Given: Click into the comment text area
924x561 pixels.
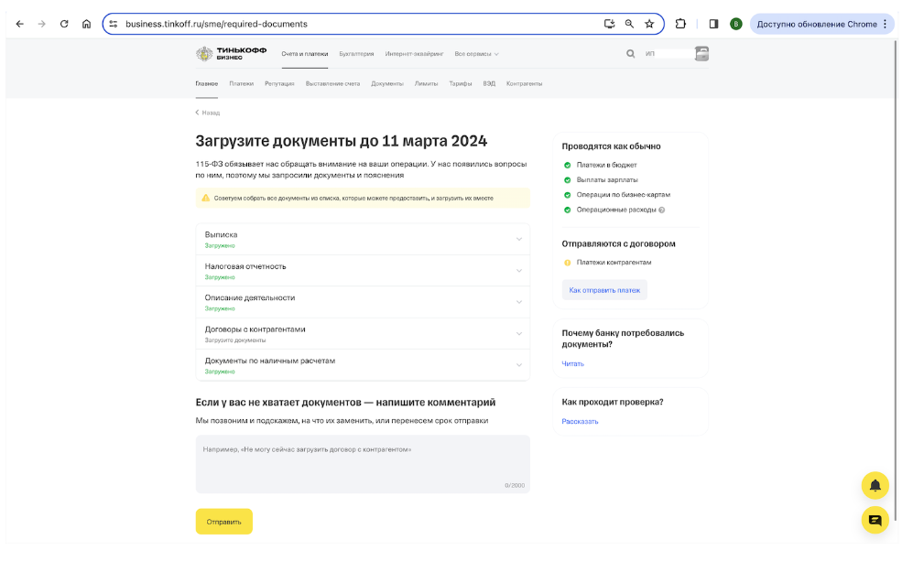Looking at the screenshot, I should [x=363, y=465].
